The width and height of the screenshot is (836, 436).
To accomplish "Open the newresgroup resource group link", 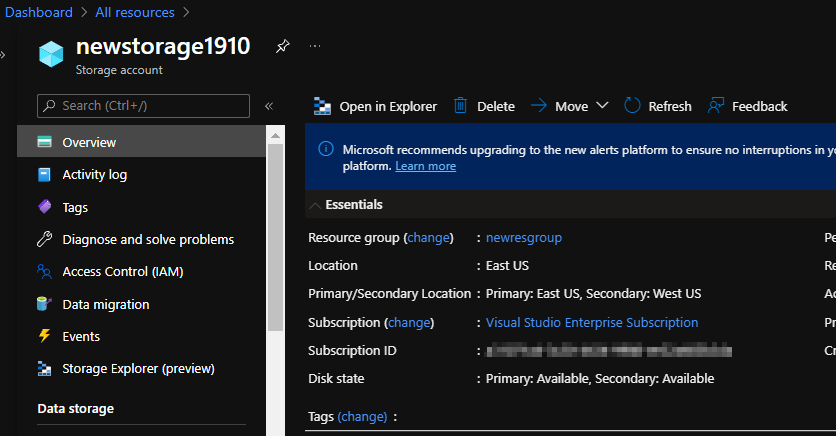I will tap(523, 238).
